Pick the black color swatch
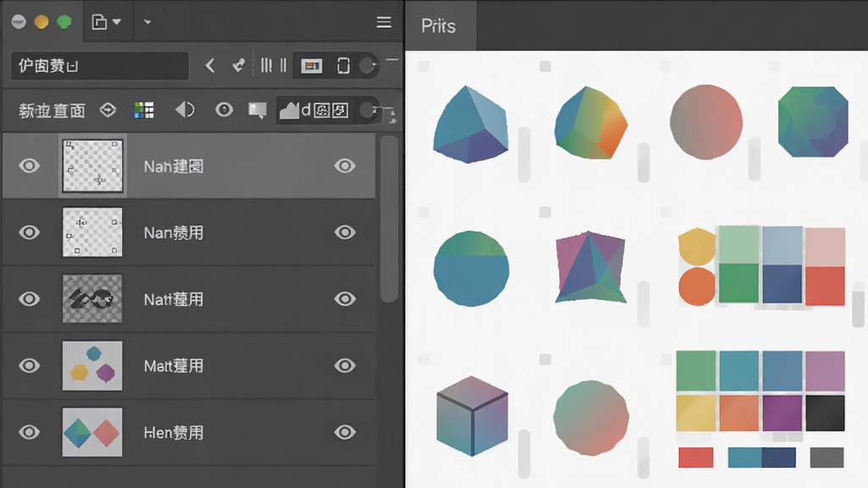868x488 pixels. 826,413
